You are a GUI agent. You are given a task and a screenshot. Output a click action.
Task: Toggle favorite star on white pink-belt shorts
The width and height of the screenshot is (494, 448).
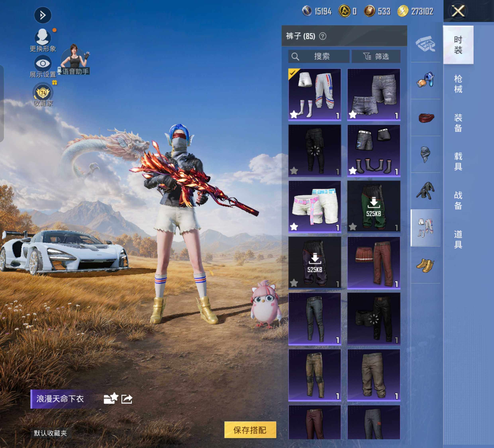[294, 227]
